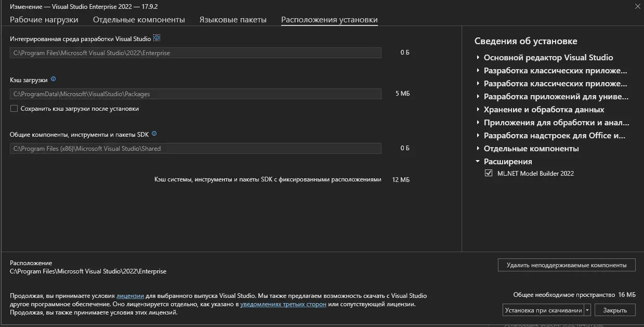Uncheck ML.NET Model Builder 2022
Screen dimensions: 644x327
pos(488,173)
